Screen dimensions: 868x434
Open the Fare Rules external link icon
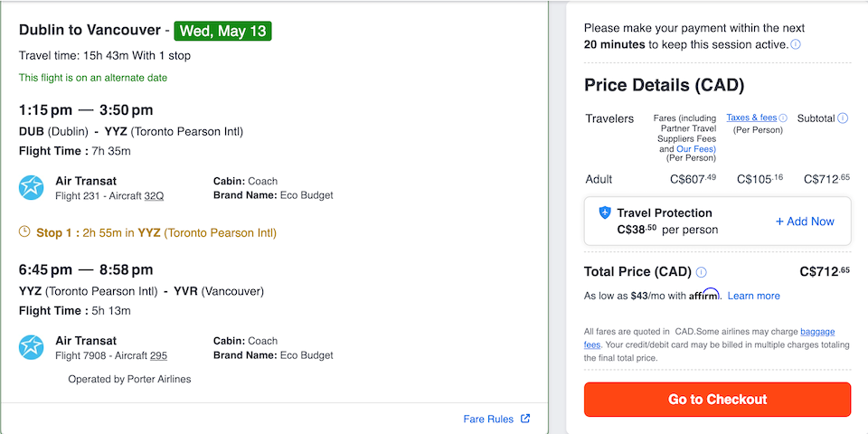click(525, 420)
